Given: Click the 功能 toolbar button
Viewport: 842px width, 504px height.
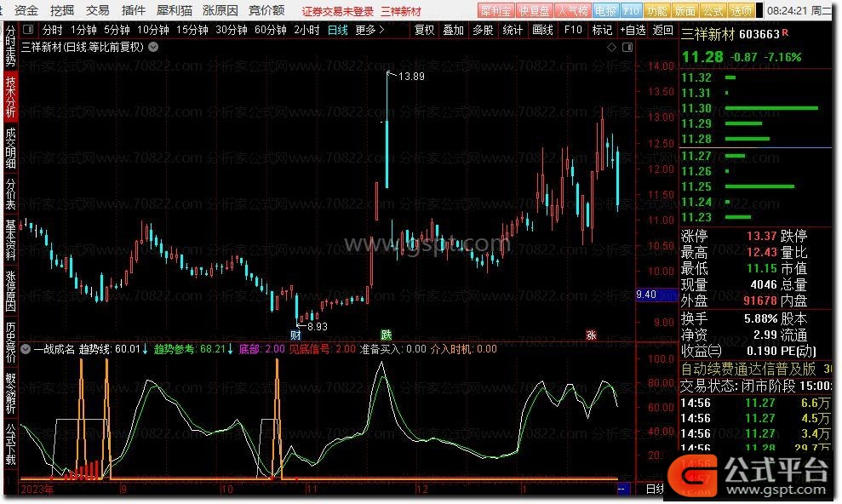Looking at the screenshot, I should tap(656, 11).
